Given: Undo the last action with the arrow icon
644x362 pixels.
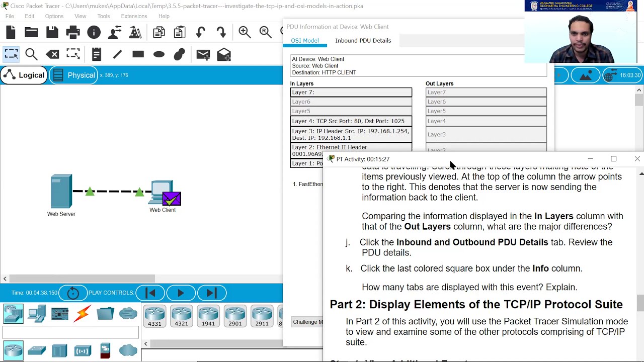Looking at the screenshot, I should (x=201, y=33).
